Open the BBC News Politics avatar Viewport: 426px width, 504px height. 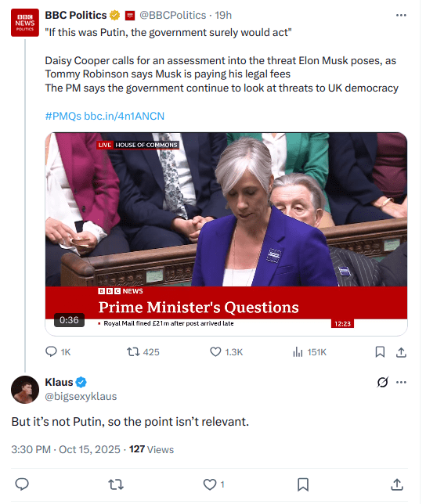pyautogui.click(x=25, y=23)
